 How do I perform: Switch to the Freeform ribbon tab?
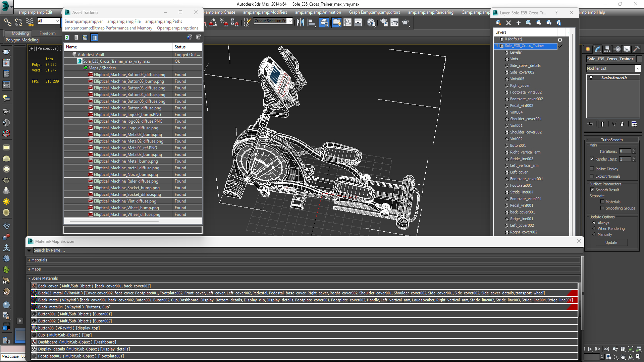[48, 33]
